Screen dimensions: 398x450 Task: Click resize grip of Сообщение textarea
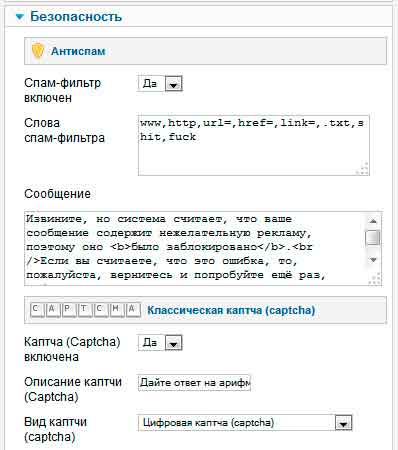[375, 279]
